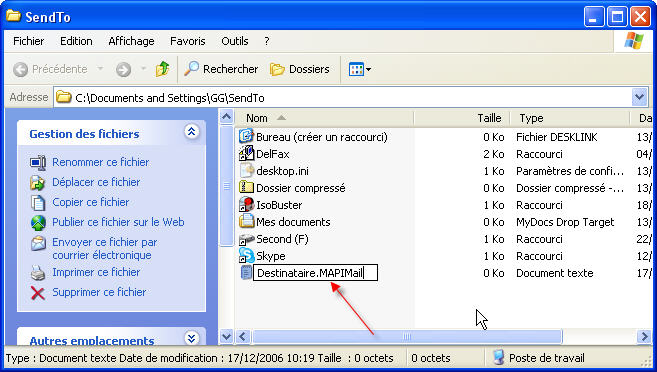Image resolution: width=657 pixels, height=372 pixels.
Task: Select the Mes documents file name
Action: click(x=293, y=222)
